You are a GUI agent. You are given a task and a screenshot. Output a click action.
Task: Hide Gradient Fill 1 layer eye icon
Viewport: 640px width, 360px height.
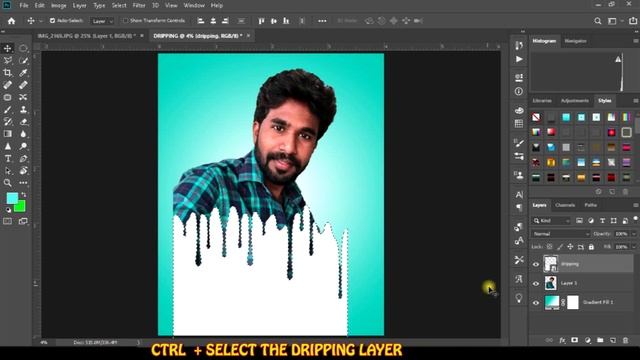pos(536,302)
